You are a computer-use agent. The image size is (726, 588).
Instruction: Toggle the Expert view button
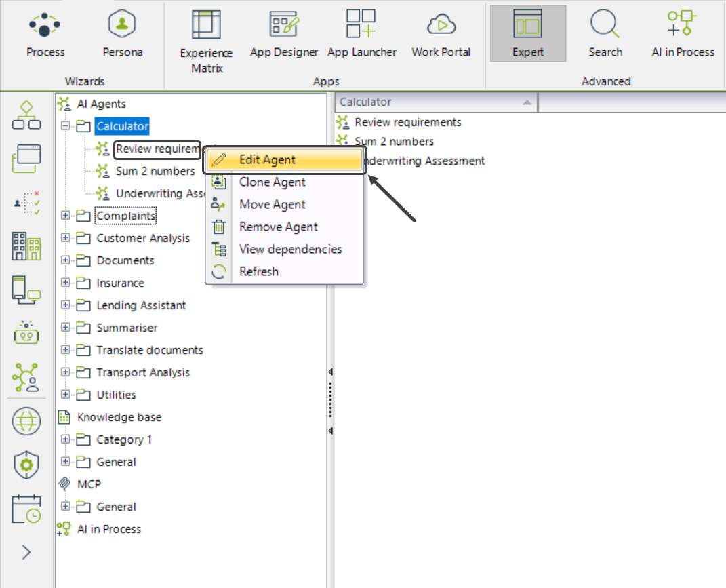pos(527,34)
